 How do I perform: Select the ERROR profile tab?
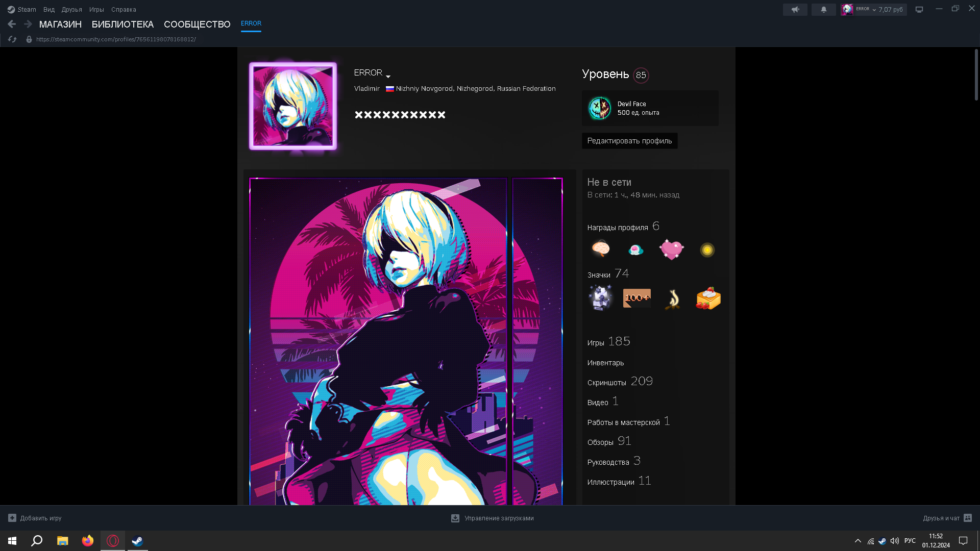click(x=251, y=23)
